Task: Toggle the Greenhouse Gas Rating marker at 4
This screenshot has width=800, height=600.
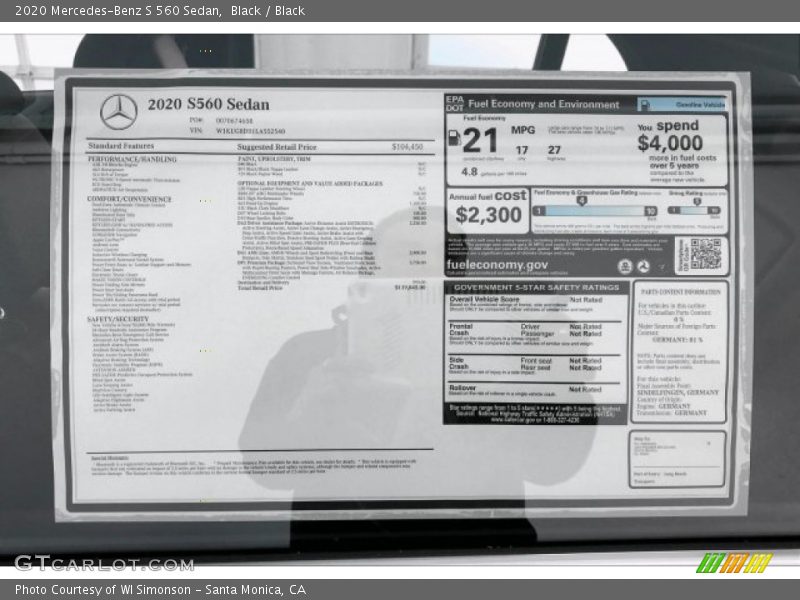Action: click(582, 200)
